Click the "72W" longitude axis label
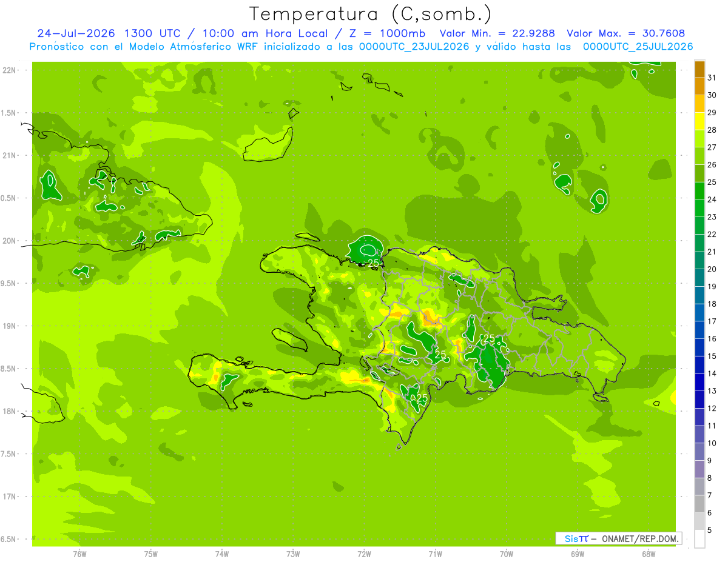Screen dimensions: 728x562 (364, 554)
